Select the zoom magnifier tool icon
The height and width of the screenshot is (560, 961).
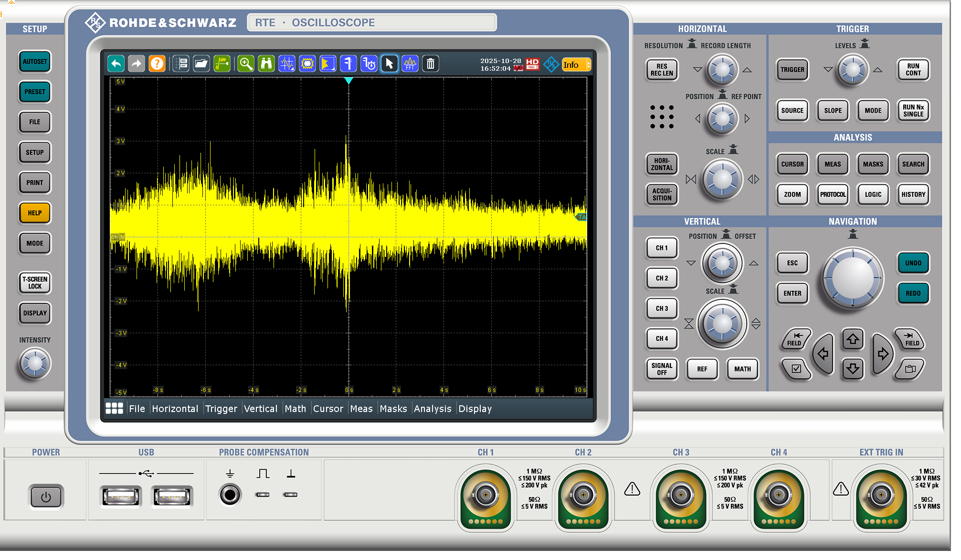click(x=246, y=63)
